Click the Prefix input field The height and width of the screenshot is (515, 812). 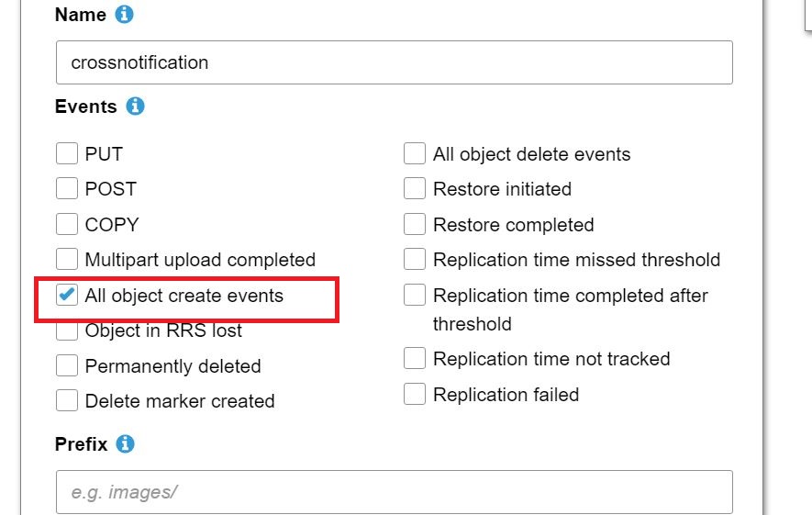click(x=394, y=492)
